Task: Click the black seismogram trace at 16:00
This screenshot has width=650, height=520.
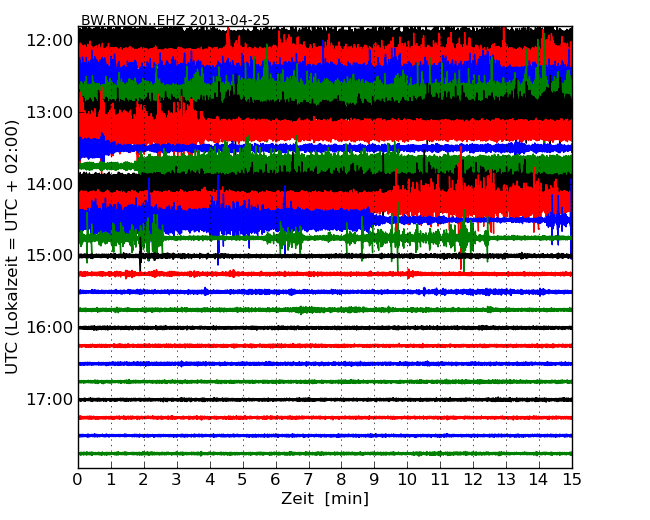Action: 325,328
